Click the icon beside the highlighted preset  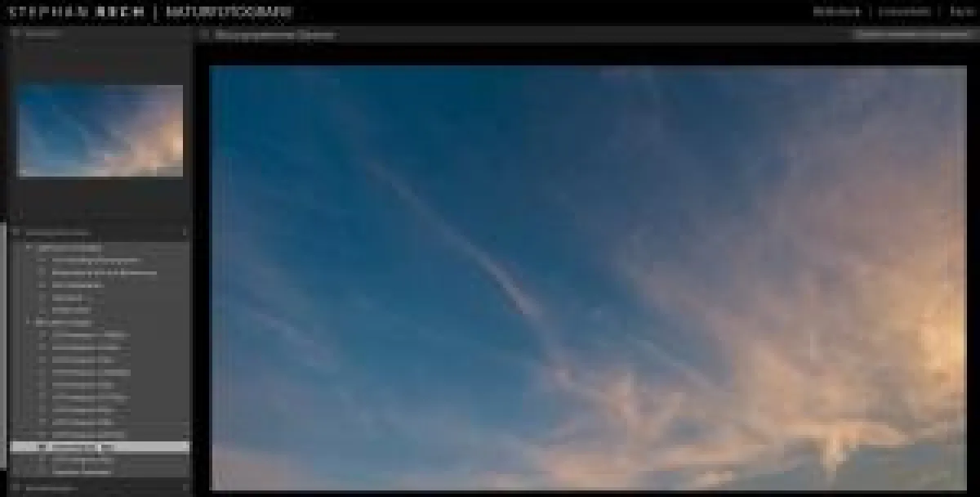pyautogui.click(x=43, y=447)
